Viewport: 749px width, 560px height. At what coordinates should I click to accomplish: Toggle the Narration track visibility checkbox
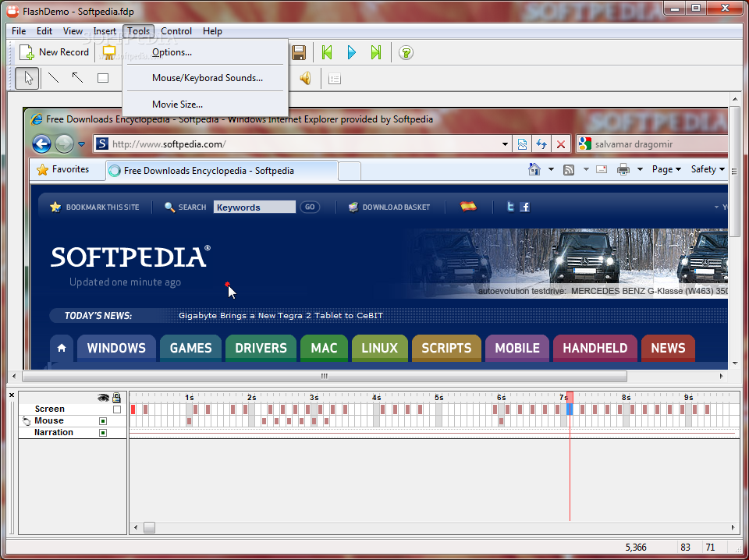click(103, 433)
